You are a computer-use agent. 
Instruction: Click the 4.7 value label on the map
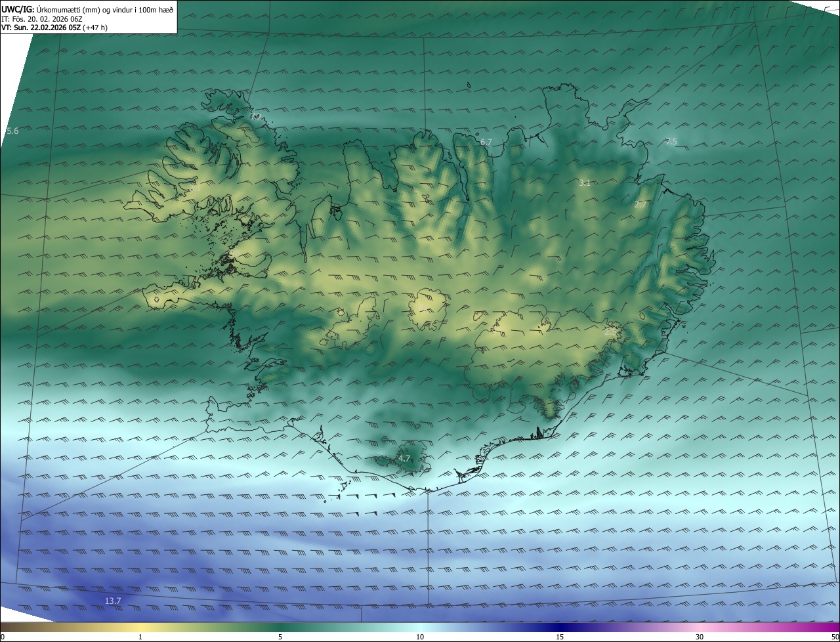point(404,459)
